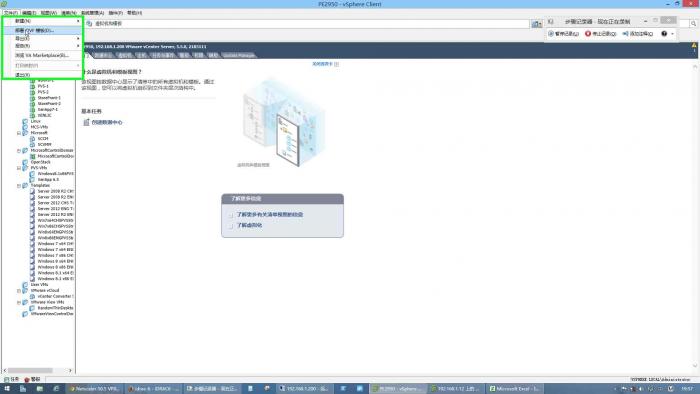
Task: Click the Linux folder icon in the tree
Action: click(25, 121)
